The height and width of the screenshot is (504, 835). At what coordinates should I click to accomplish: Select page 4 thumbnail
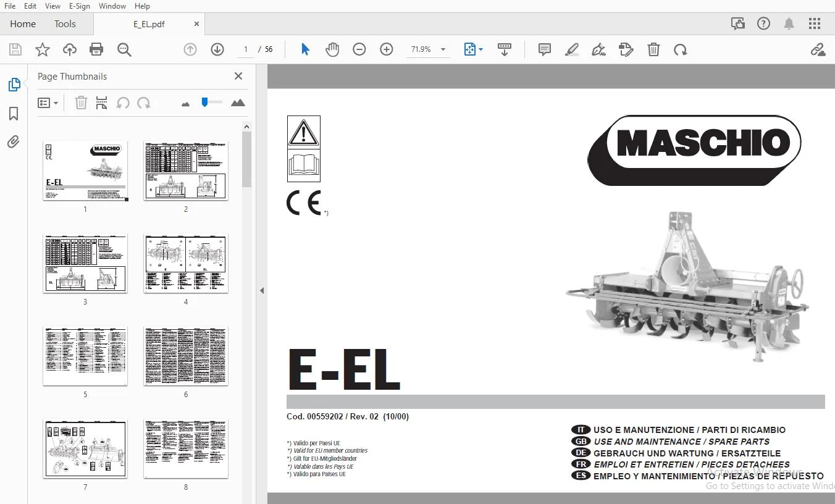[186, 263]
